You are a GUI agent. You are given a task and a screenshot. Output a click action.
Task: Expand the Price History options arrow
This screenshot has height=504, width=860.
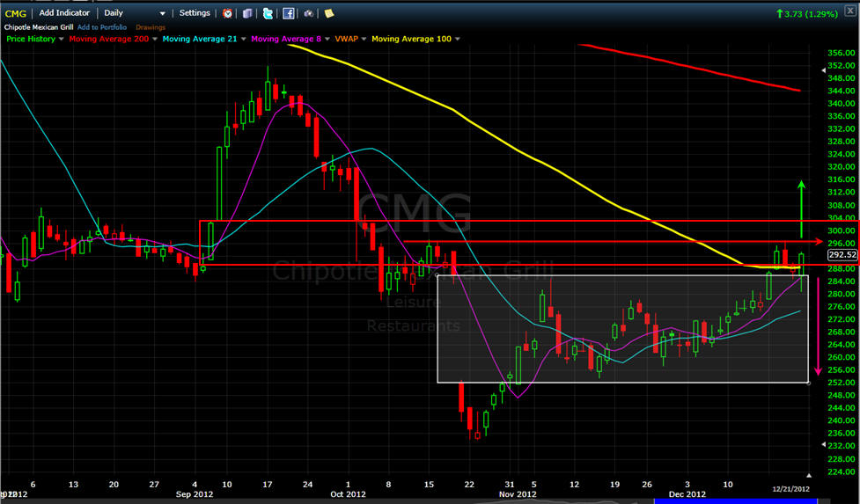tap(61, 39)
